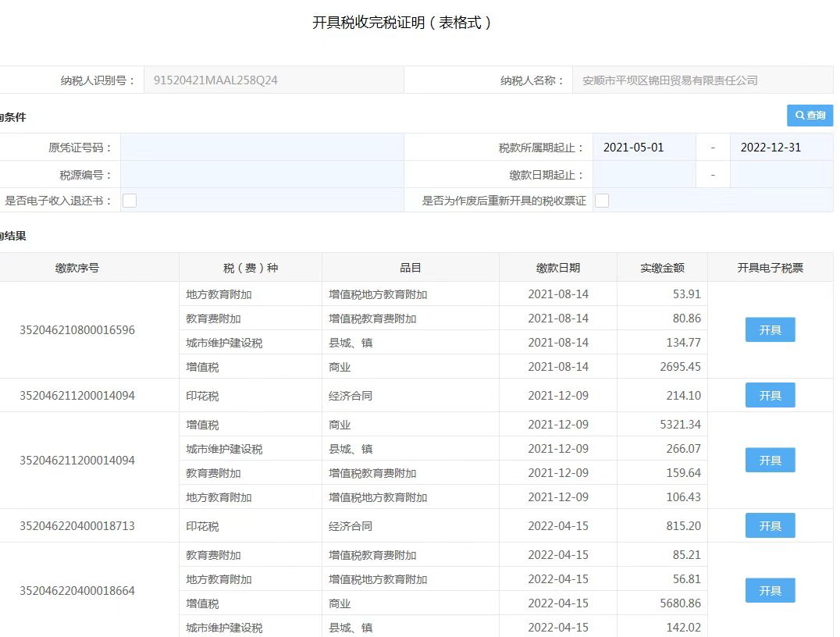Open the 税款所属期 start date 2021-05-01
The height and width of the screenshot is (637, 840).
pyautogui.click(x=644, y=148)
